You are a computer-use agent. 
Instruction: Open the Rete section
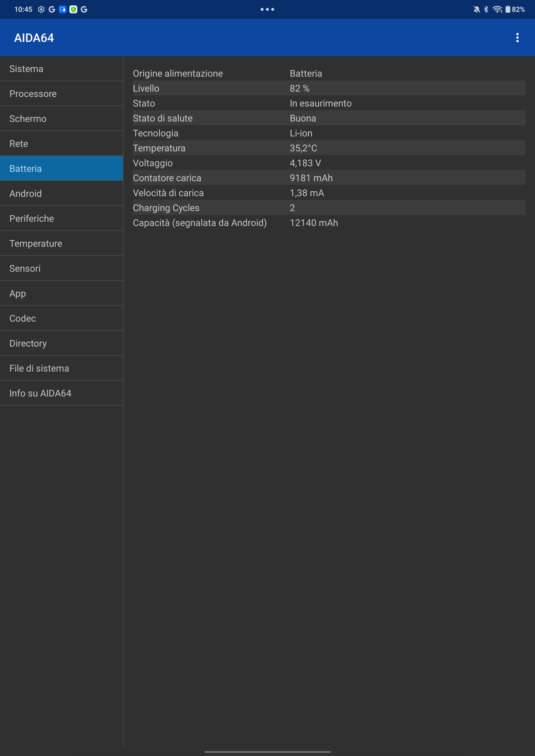[x=61, y=144]
